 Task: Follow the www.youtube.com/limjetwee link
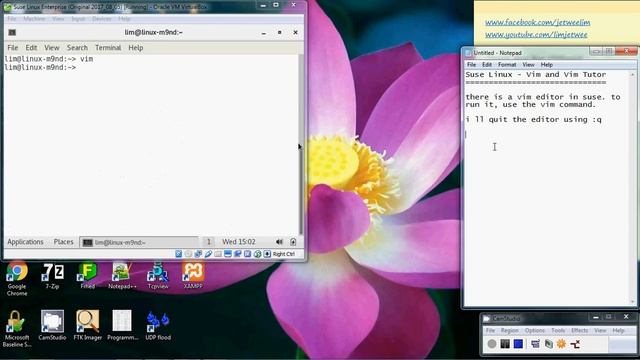[536, 35]
